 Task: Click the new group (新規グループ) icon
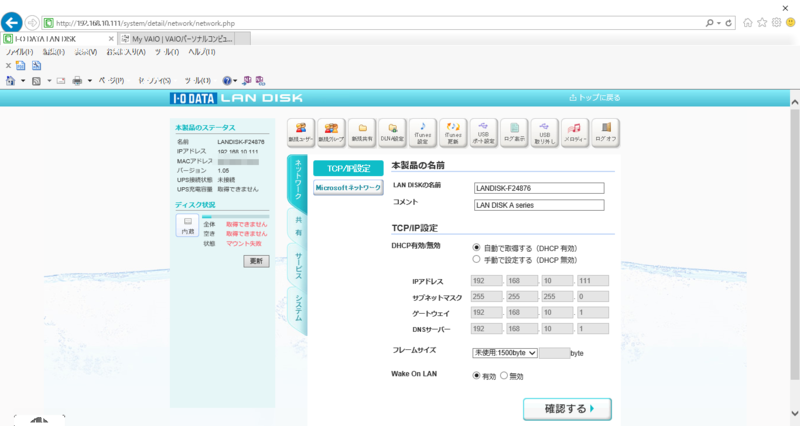click(331, 133)
